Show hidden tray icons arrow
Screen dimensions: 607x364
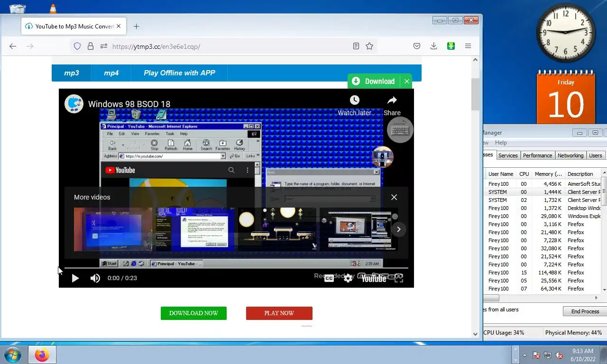coord(524,355)
